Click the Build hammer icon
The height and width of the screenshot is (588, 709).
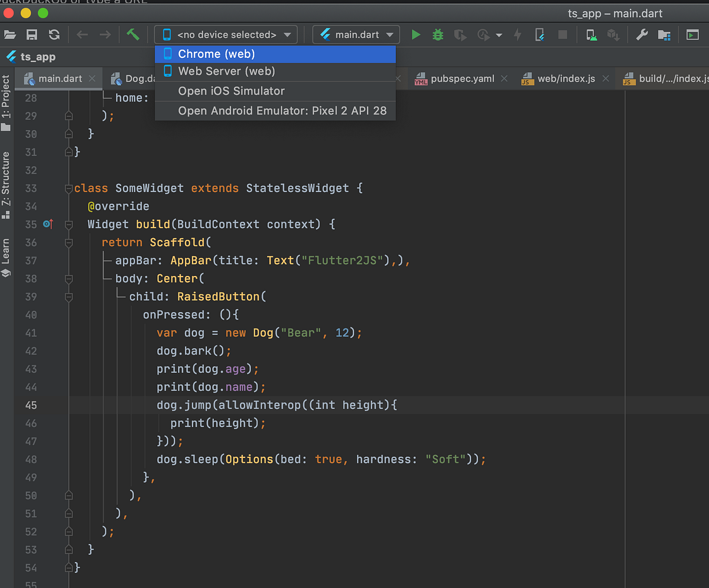click(x=133, y=35)
